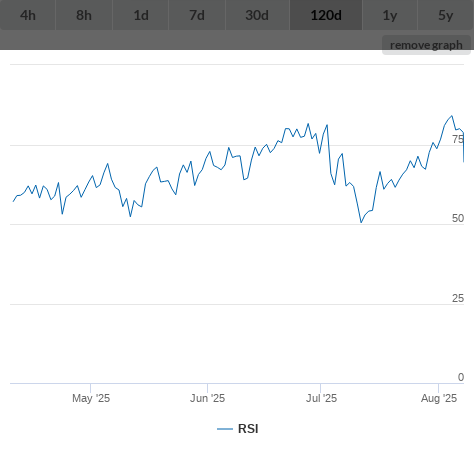Screen dimensions: 474x455
Task: Click the 50 value axis label
Action: coord(458,218)
